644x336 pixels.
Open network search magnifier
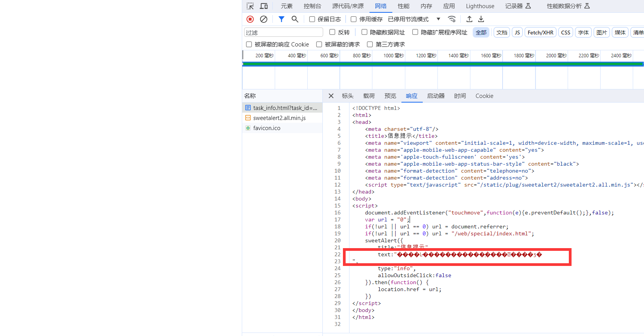click(295, 19)
